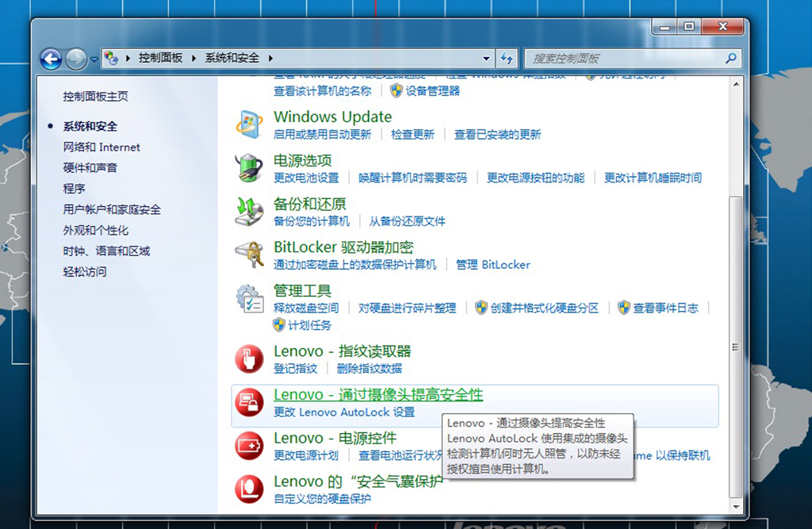Click shield icon beside 查看事件日志
The width and height of the screenshot is (812, 529).
coord(624,308)
